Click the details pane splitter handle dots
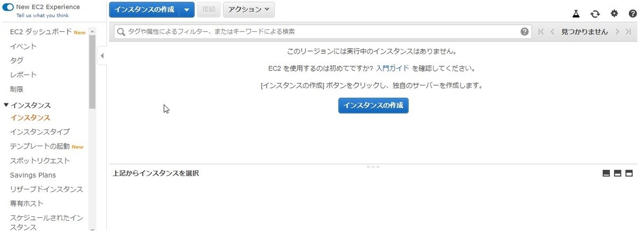The width and height of the screenshot is (644, 233). tap(374, 166)
